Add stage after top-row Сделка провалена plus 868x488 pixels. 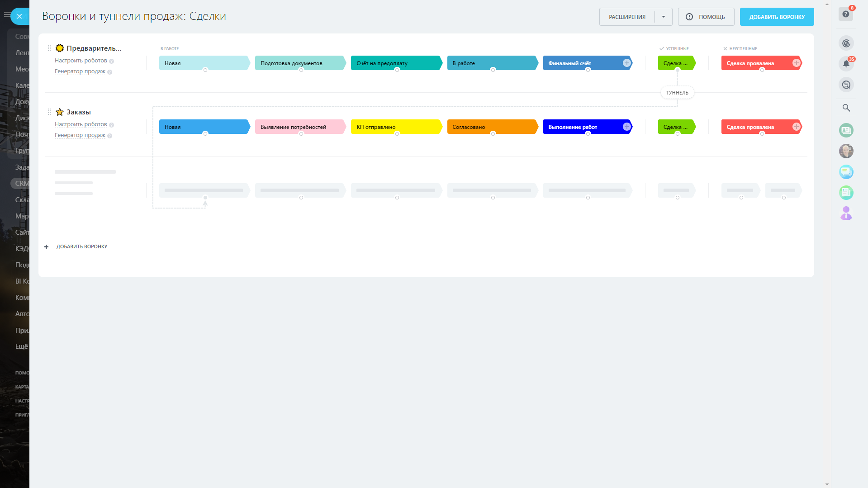(796, 63)
